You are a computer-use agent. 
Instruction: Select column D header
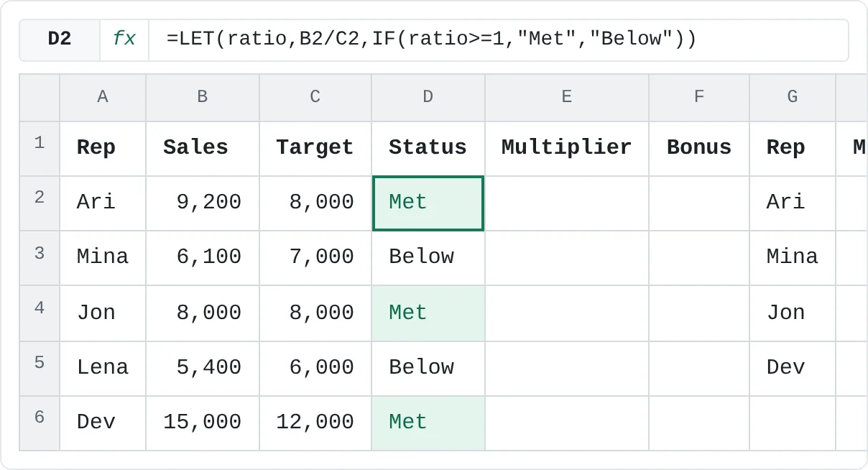tap(428, 97)
